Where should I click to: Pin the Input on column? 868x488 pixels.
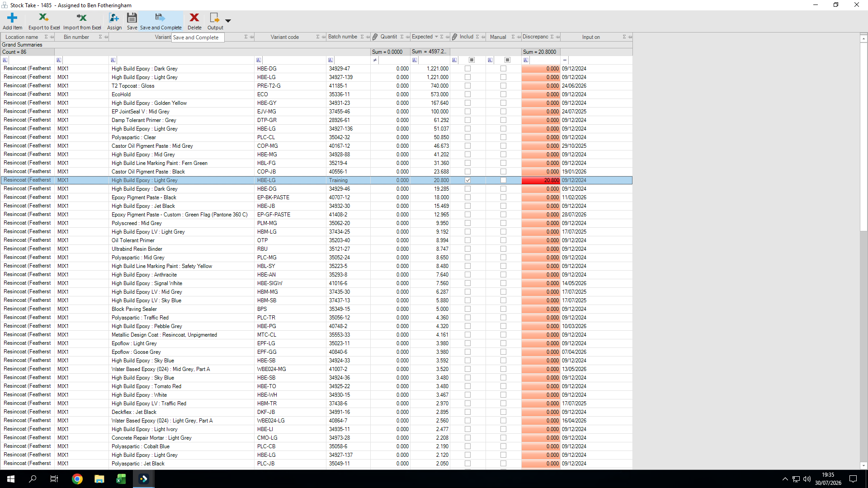tap(630, 37)
